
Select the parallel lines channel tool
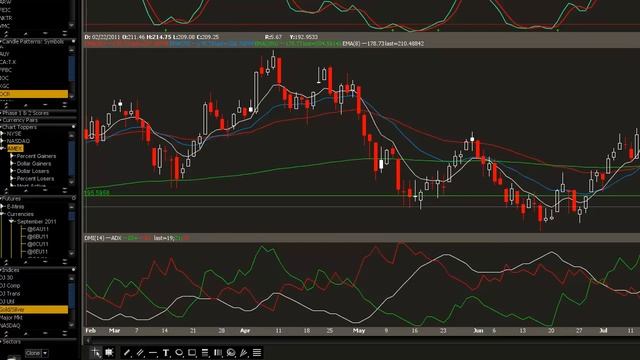pos(140,353)
